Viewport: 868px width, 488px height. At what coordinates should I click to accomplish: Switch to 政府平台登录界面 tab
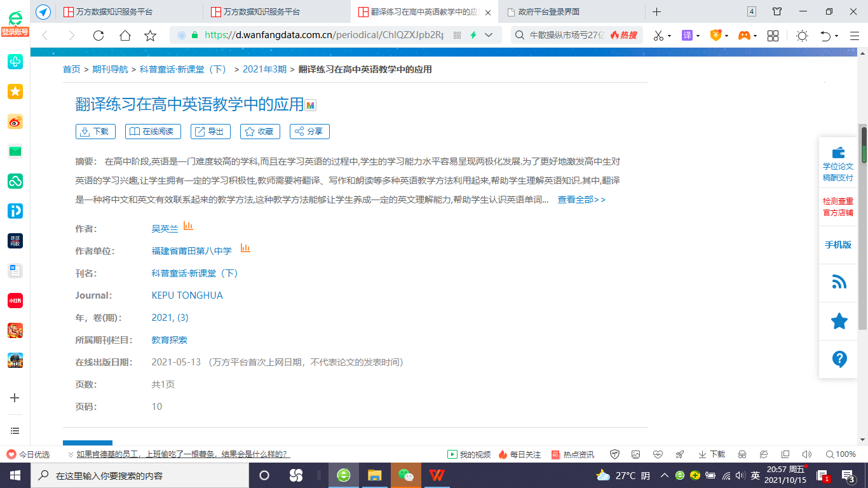(571, 11)
